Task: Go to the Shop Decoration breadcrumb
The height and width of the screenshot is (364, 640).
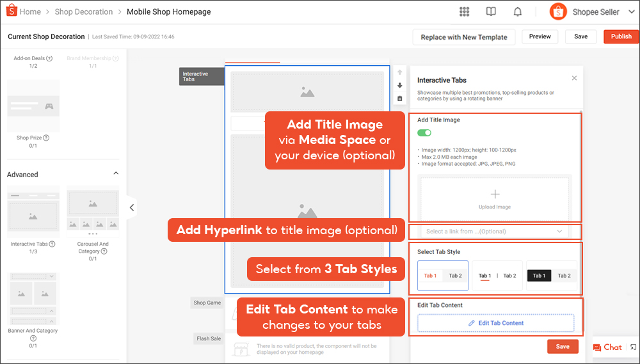Action: pyautogui.click(x=84, y=12)
